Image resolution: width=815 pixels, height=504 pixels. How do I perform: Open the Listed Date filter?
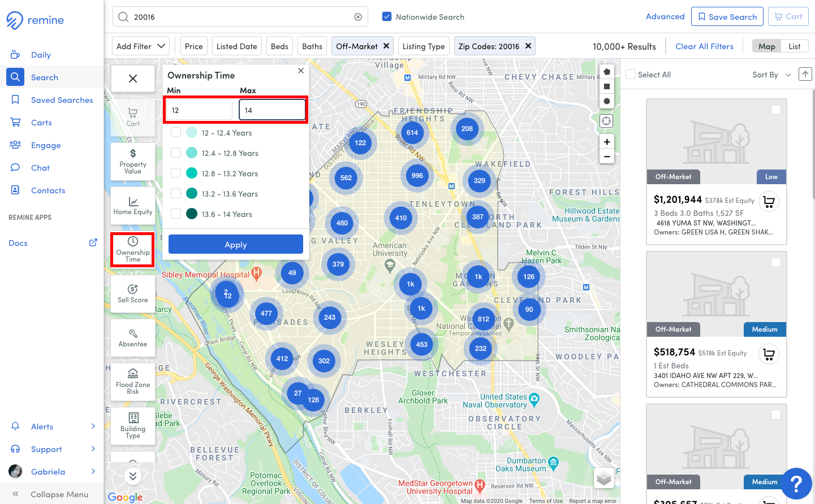point(236,46)
